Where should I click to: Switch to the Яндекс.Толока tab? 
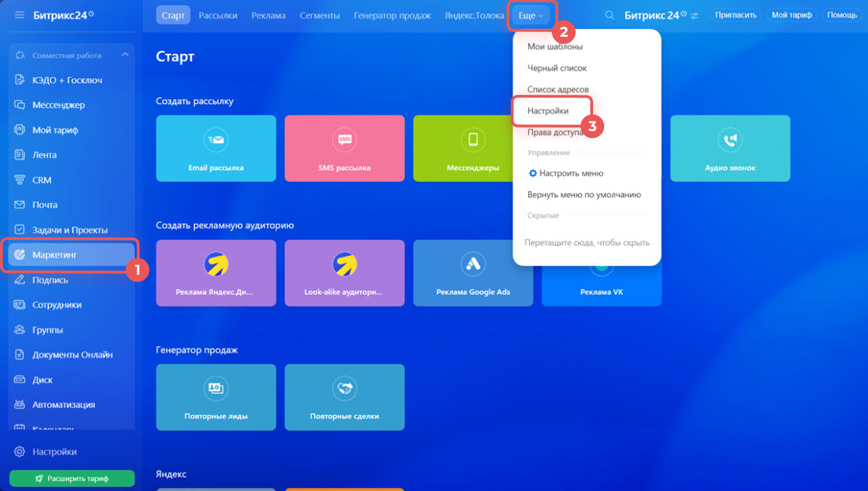point(474,15)
